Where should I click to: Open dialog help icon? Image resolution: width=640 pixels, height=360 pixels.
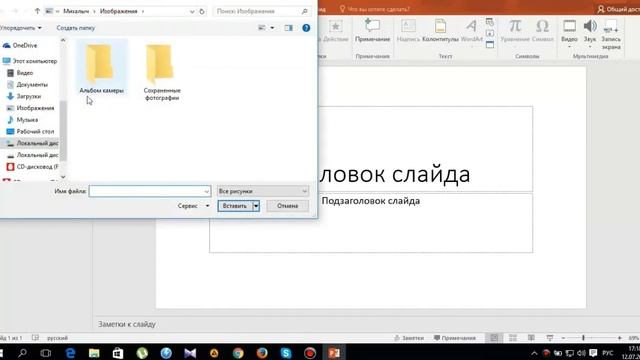(x=306, y=28)
